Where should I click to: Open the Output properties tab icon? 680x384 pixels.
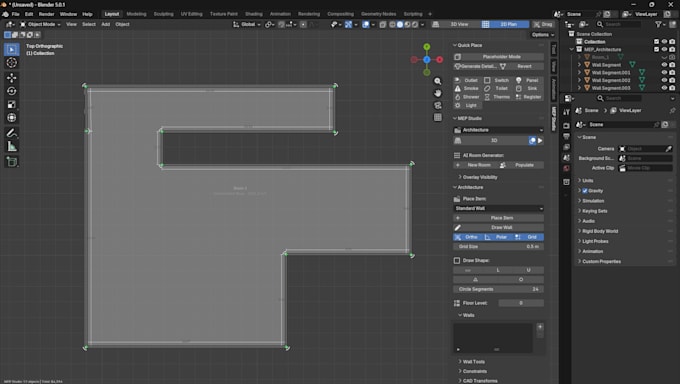566,136
